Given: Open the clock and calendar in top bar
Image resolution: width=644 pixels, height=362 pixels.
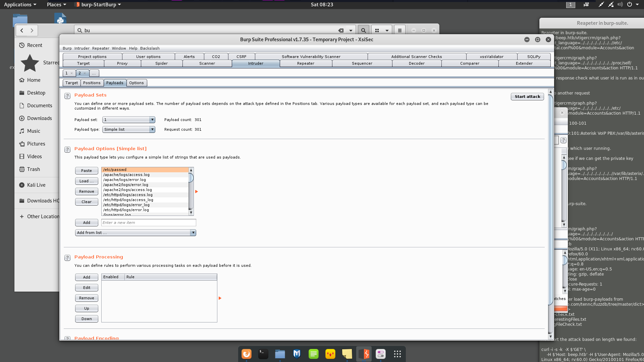Looking at the screenshot, I should click(322, 5).
